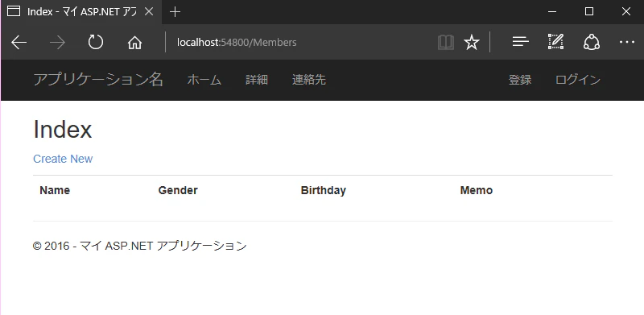644x315 pixels.
Task: Click the ログイン login link
Action: [x=578, y=80]
